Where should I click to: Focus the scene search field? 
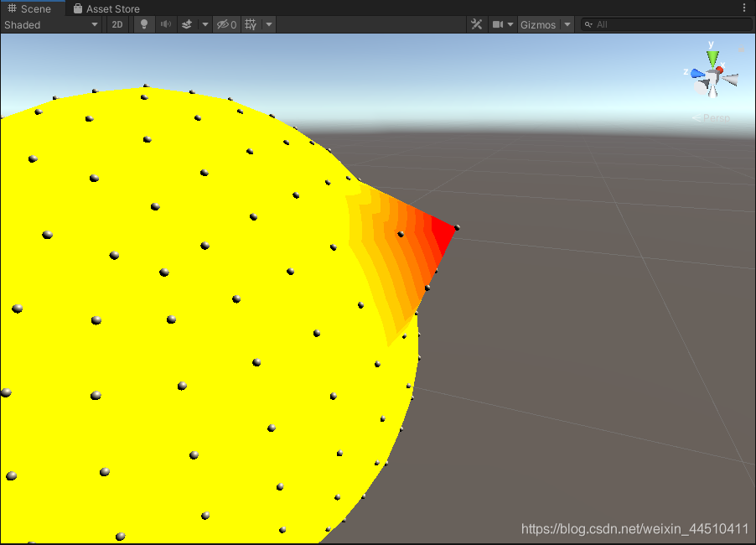point(667,24)
